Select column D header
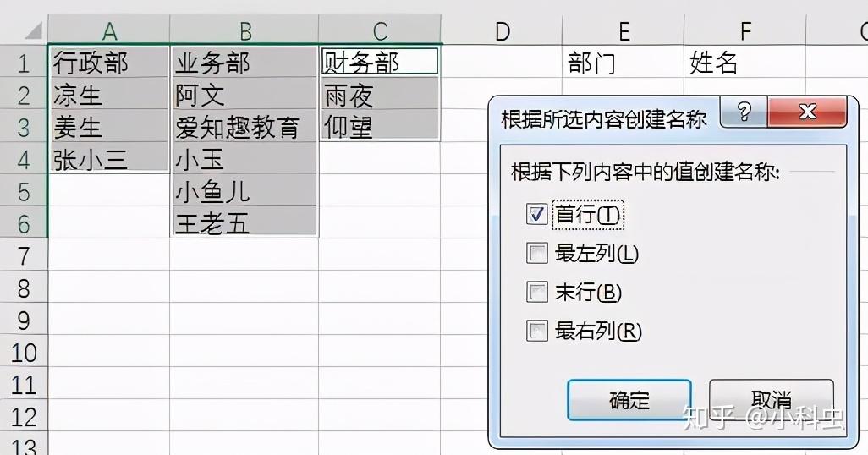Viewport: 868px width, 455px height. tap(502, 30)
